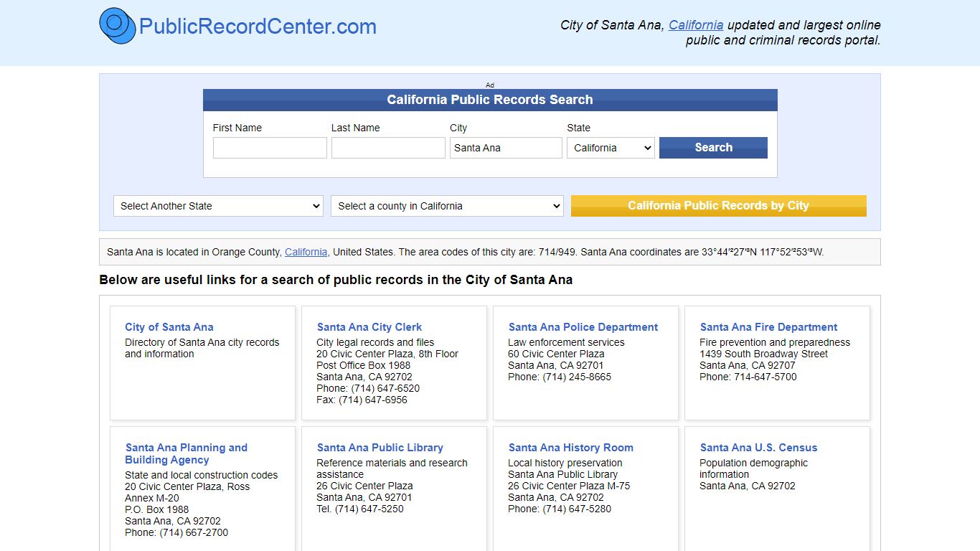Click Below are useful links heading

tap(336, 280)
